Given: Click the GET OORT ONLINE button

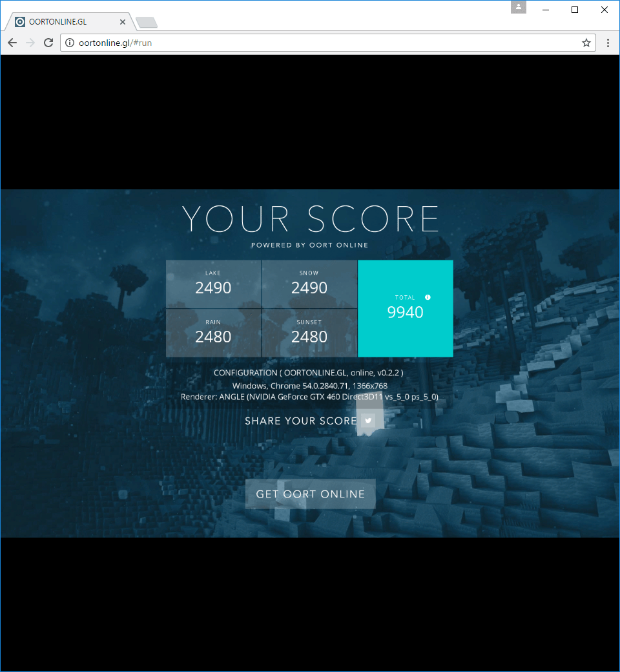Looking at the screenshot, I should (310, 494).
